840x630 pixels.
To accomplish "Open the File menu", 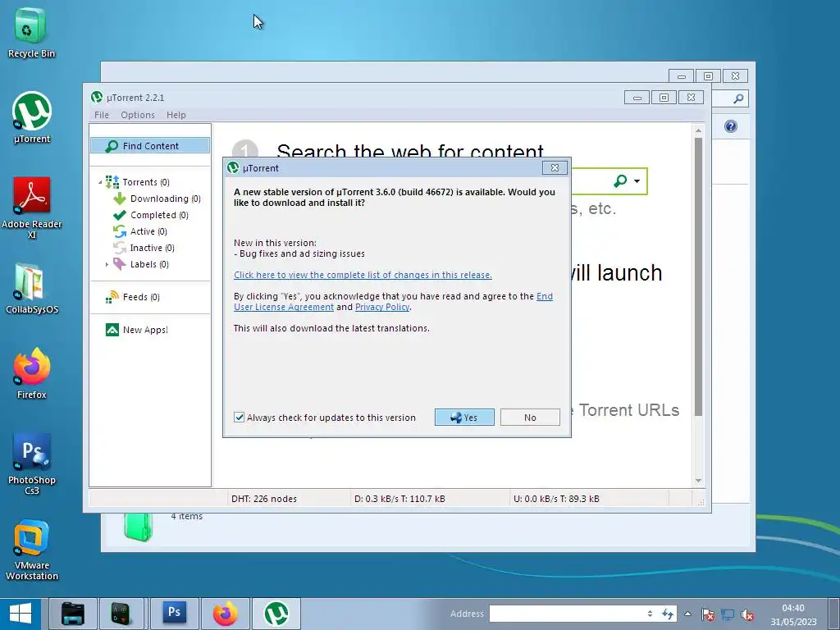I will tap(101, 115).
